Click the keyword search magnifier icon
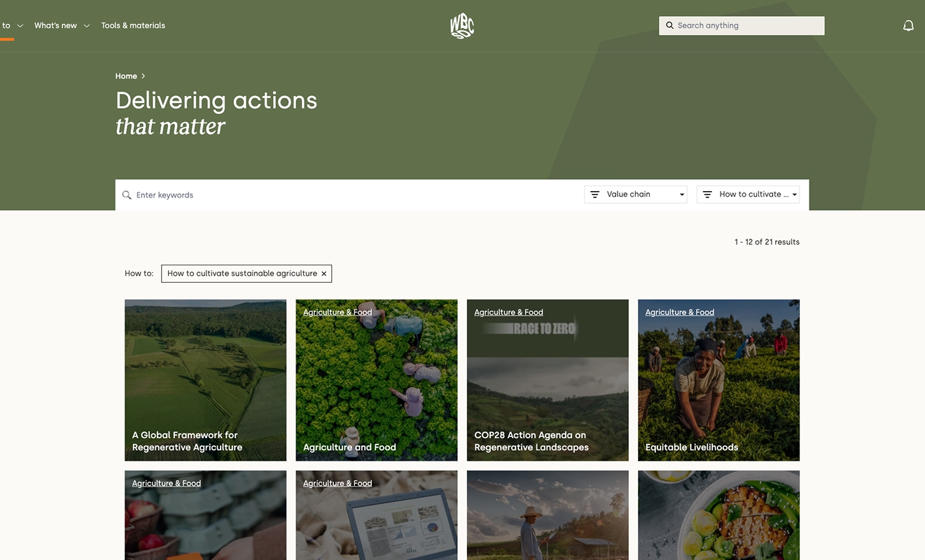The width and height of the screenshot is (925, 560). [127, 195]
